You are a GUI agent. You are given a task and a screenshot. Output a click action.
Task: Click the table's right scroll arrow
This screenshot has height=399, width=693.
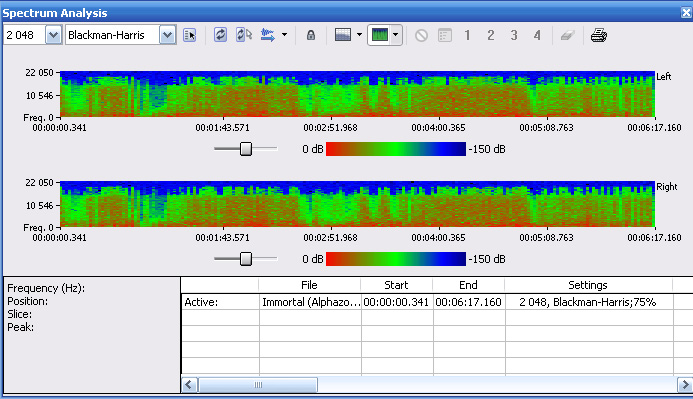685,384
